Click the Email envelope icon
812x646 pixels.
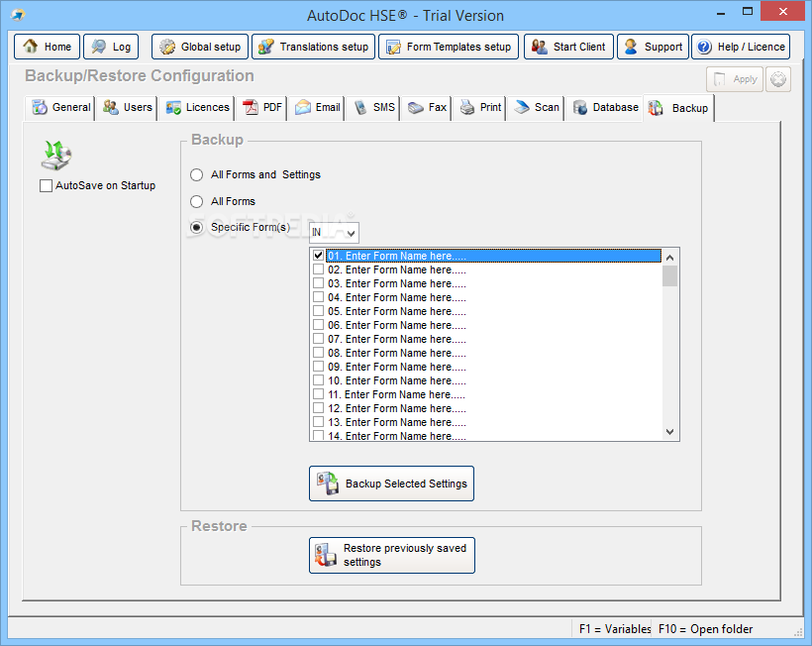click(x=303, y=107)
